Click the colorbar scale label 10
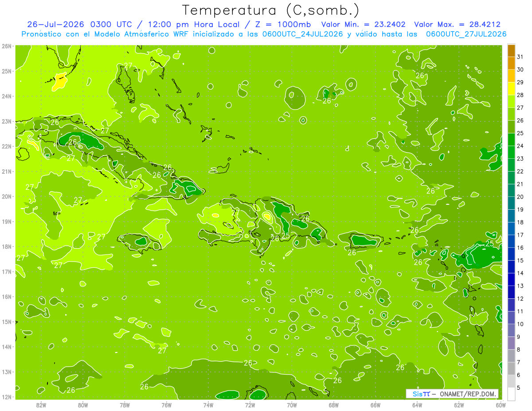The width and height of the screenshot is (532, 411). click(520, 324)
